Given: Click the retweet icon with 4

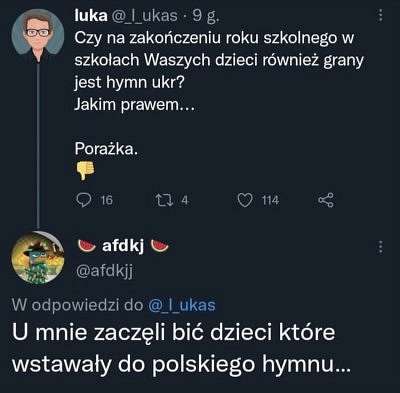Looking at the screenshot, I should (x=164, y=200).
